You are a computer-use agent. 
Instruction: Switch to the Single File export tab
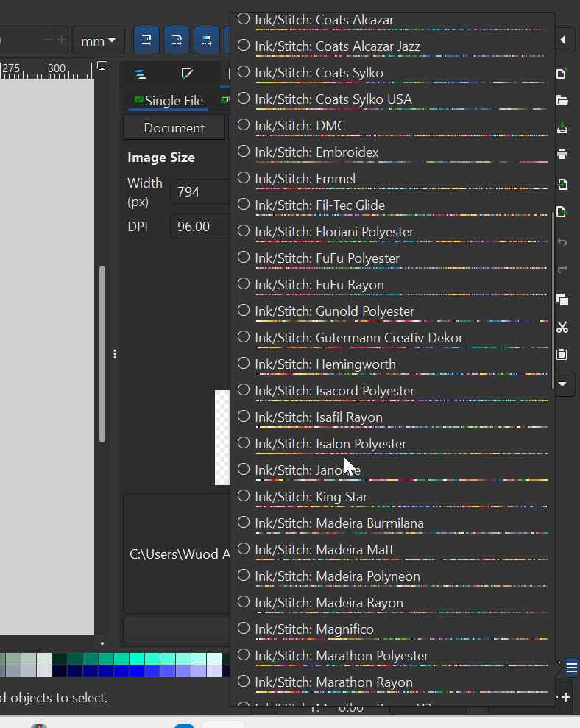pyautogui.click(x=169, y=101)
